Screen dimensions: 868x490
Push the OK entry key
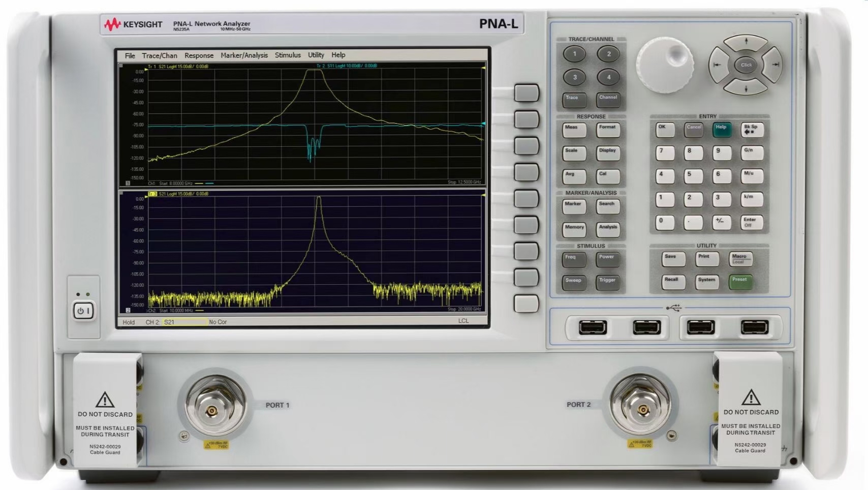coord(665,130)
